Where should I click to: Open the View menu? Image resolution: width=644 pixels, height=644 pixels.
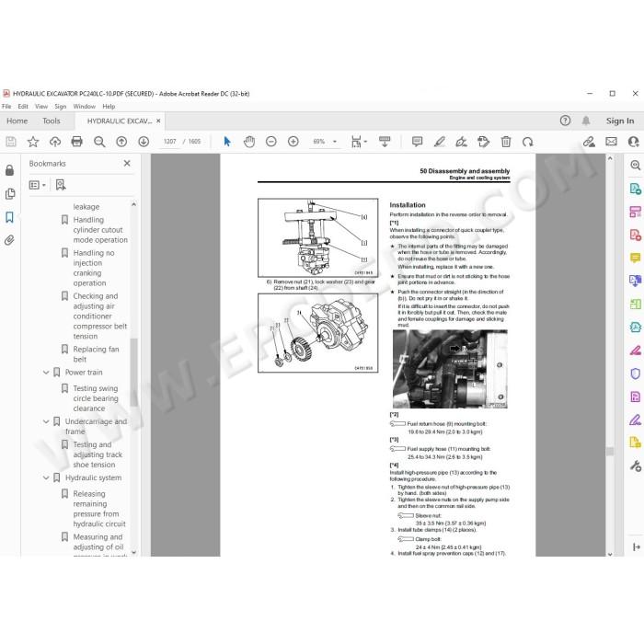41,107
